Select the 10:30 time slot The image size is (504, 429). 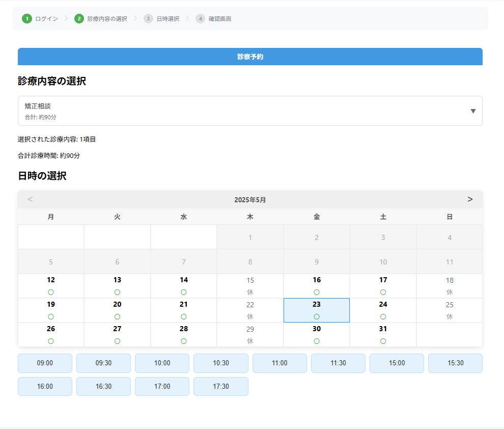point(221,363)
